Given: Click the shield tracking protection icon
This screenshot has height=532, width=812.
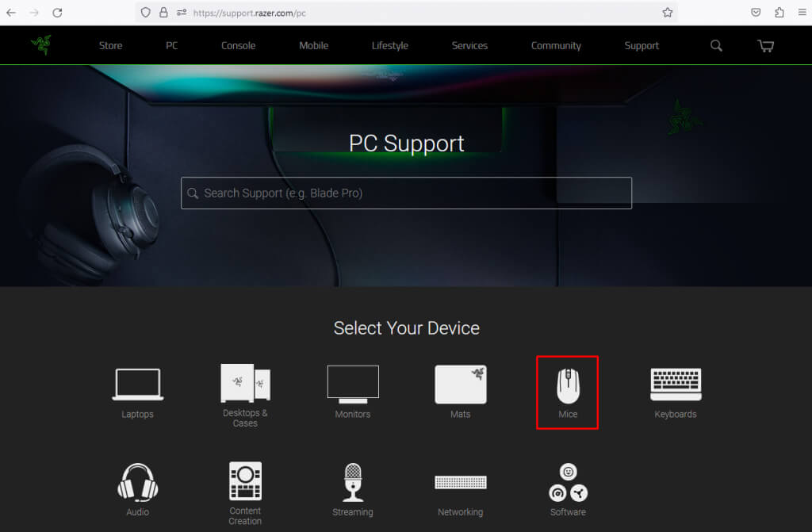Looking at the screenshot, I should 146,13.
